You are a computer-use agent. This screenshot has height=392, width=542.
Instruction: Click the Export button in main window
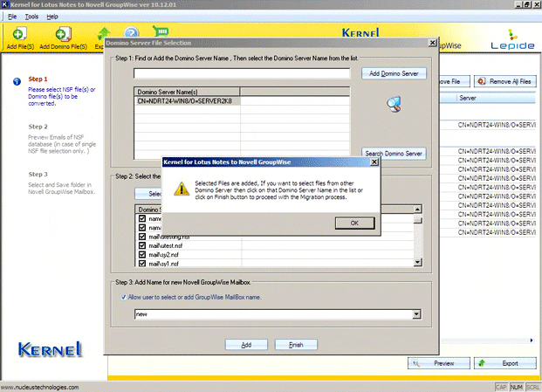pos(505,363)
